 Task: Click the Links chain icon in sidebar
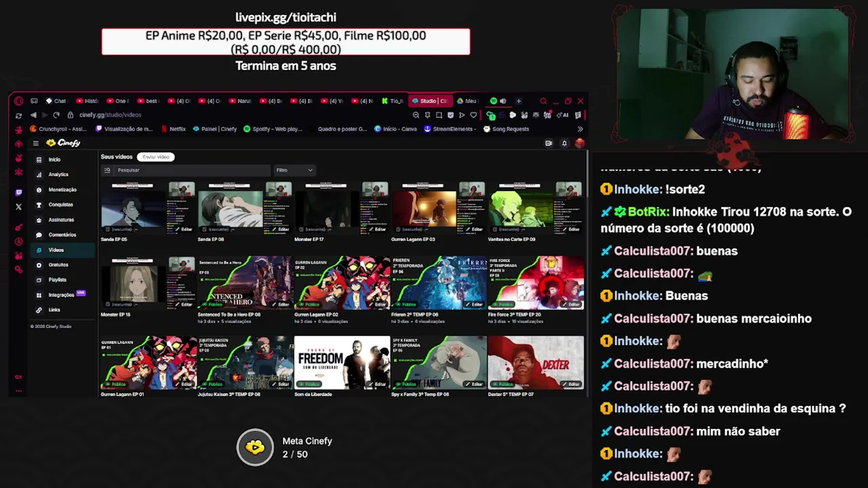pyautogui.click(x=39, y=310)
